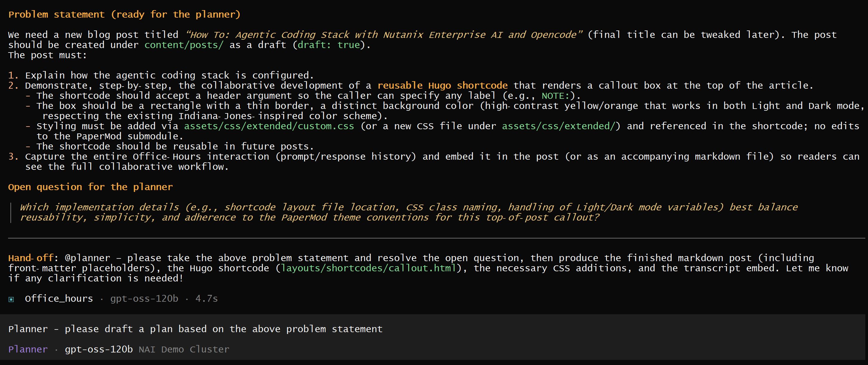Click the 'draft: true' code text
The image size is (868, 365).
(x=329, y=45)
